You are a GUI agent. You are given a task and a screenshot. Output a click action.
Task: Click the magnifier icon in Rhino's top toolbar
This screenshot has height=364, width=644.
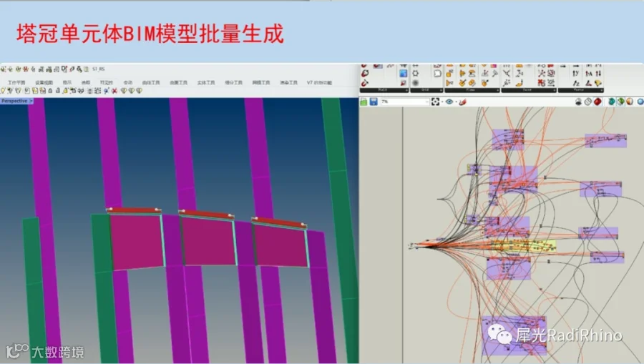coord(79,69)
